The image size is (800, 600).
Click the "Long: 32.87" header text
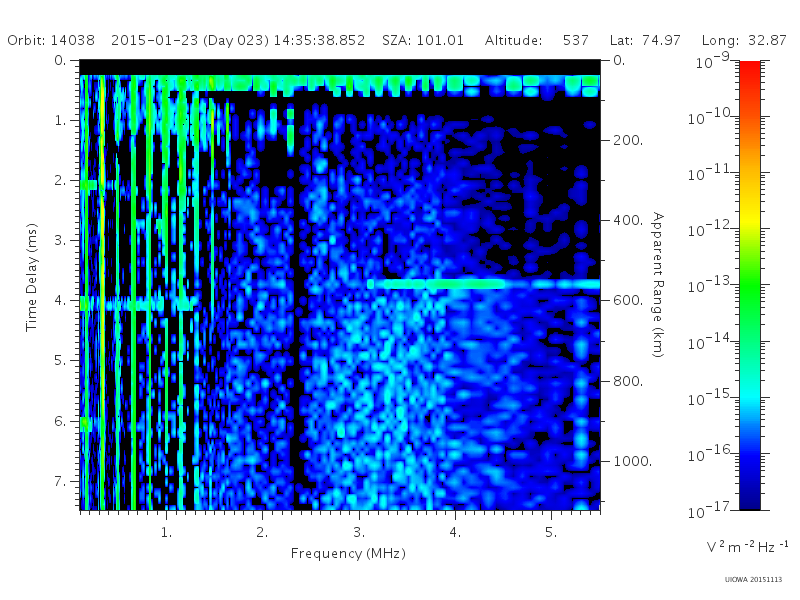744,40
